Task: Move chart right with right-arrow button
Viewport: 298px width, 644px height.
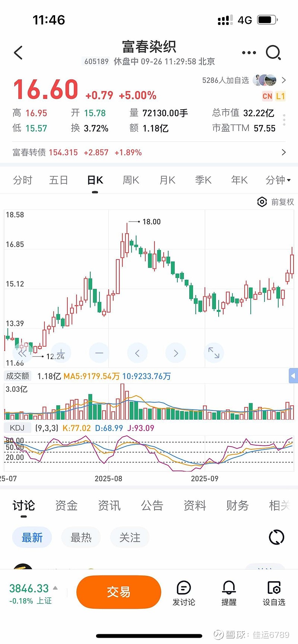Action: click(x=176, y=353)
